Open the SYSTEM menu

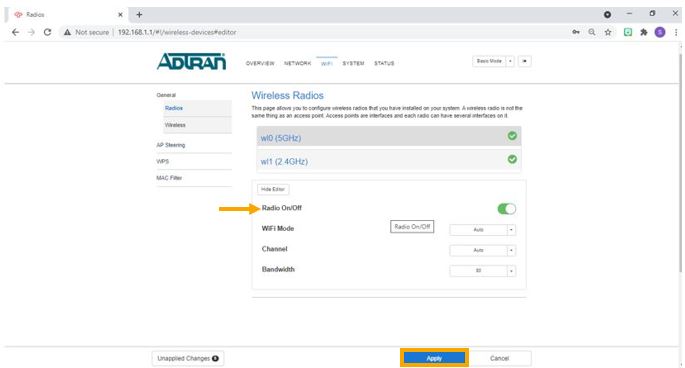point(353,63)
